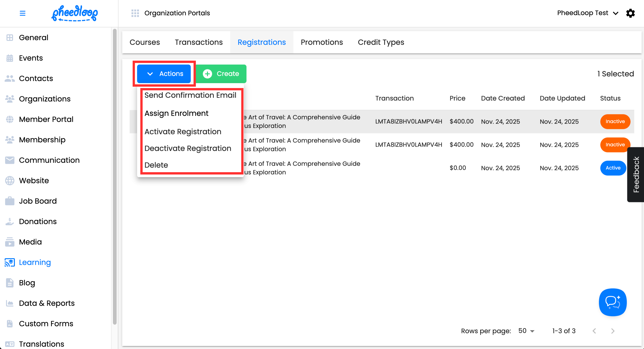644x349 pixels.
Task: Select Send Confirmation Email from menu
Action: [190, 95]
